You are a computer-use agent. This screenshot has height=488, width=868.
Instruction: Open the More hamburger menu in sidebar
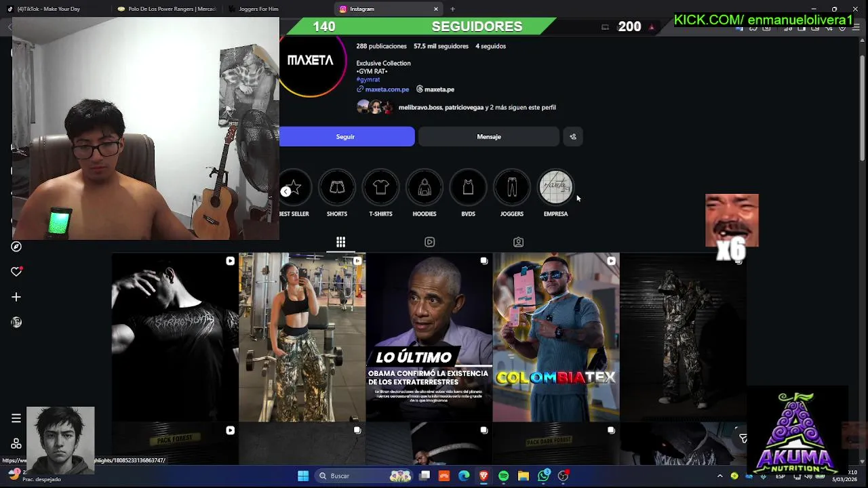click(x=16, y=418)
